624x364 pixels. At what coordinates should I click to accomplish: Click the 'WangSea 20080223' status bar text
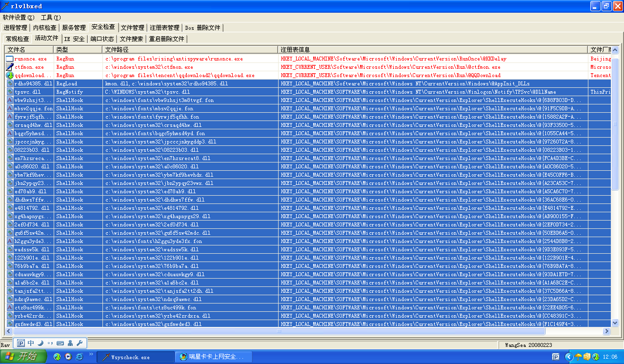(x=528, y=345)
